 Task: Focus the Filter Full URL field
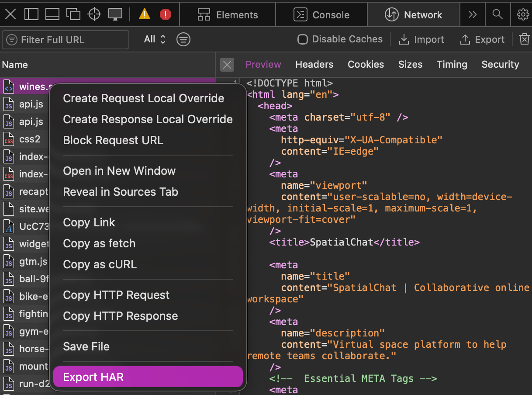coord(66,40)
